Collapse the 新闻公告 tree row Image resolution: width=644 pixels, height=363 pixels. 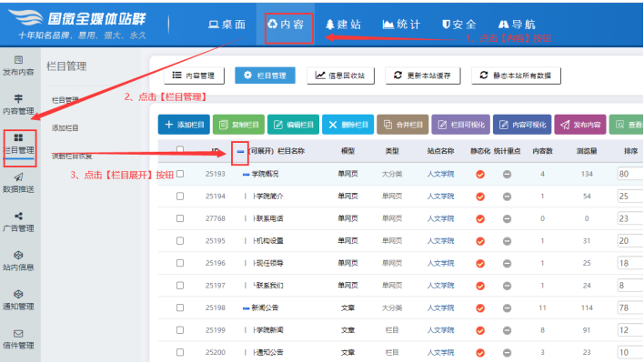(246, 308)
